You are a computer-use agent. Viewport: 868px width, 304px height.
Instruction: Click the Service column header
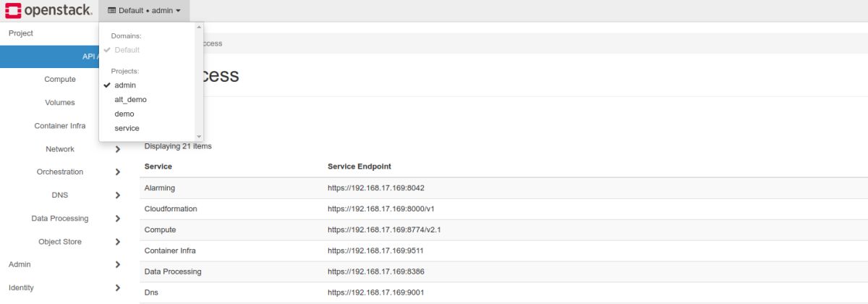point(158,166)
